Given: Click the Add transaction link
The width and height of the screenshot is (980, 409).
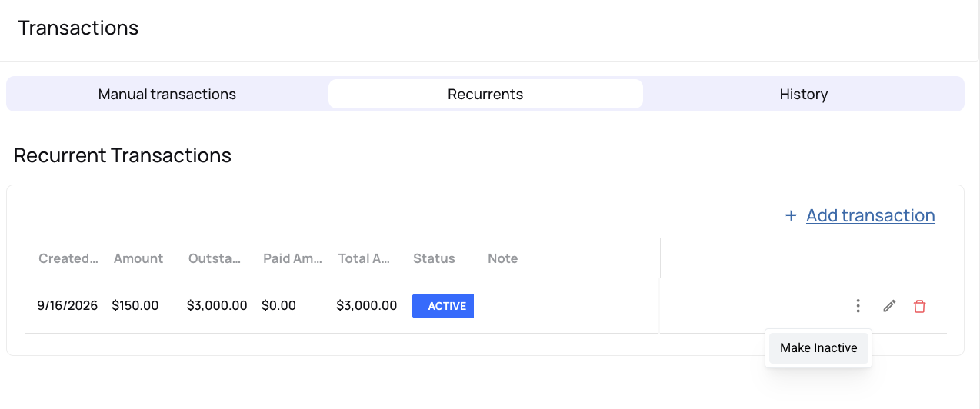Looking at the screenshot, I should click(871, 216).
